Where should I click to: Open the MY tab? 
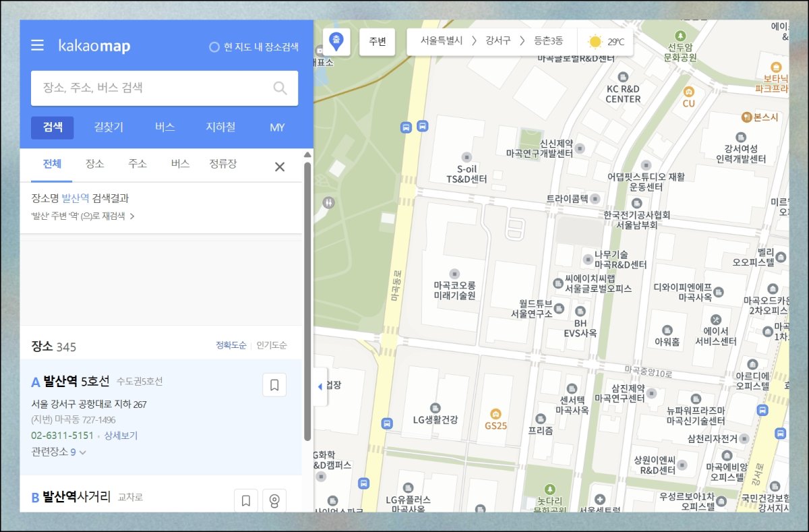(277, 127)
